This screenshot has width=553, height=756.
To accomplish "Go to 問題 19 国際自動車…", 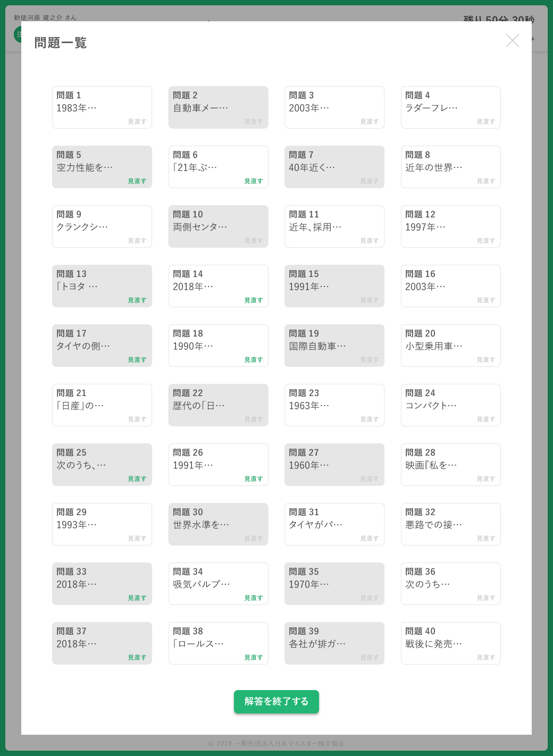I will point(334,346).
